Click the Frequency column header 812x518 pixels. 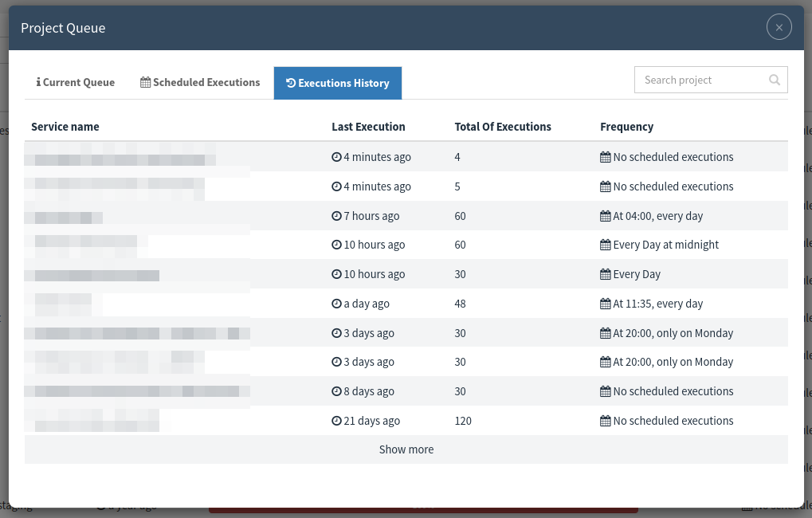[626, 127]
